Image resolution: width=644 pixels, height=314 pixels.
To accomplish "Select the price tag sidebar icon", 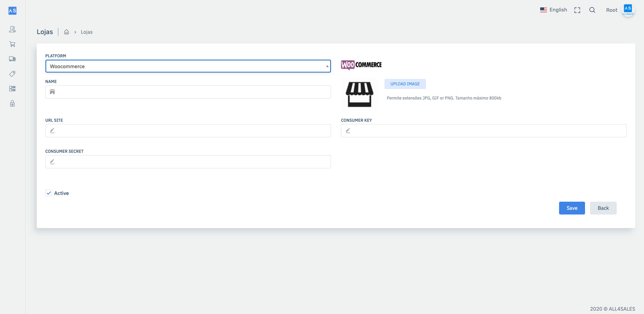I will [x=12, y=74].
